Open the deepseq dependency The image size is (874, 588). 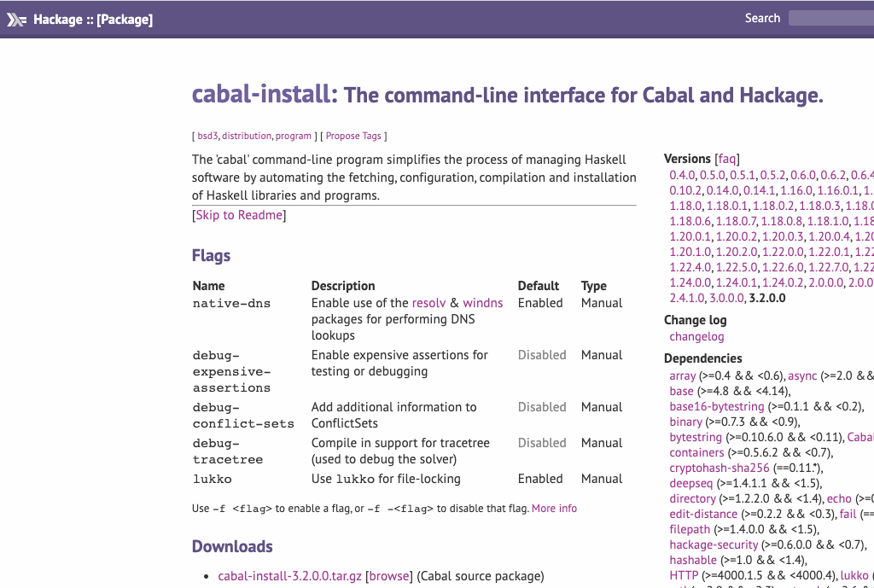click(x=691, y=483)
